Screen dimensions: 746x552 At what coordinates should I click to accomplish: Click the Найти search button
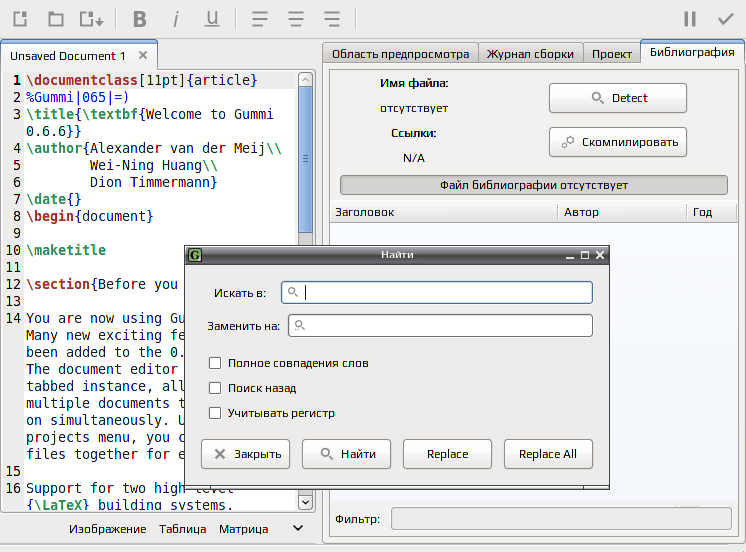(346, 454)
